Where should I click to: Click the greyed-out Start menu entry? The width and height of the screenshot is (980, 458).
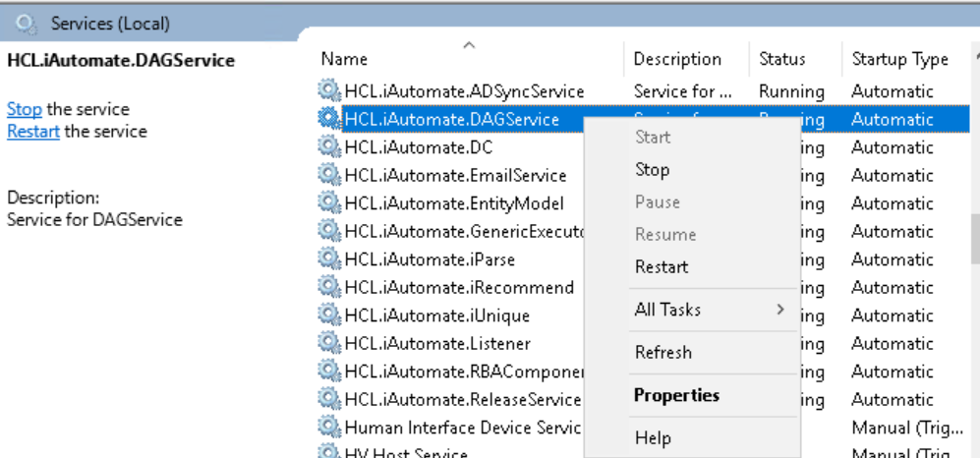pos(692,137)
